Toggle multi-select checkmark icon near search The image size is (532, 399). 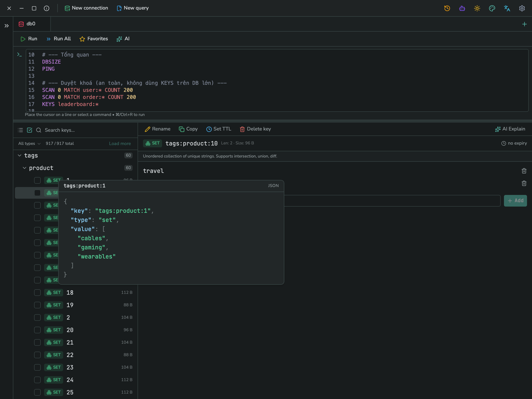(30, 130)
